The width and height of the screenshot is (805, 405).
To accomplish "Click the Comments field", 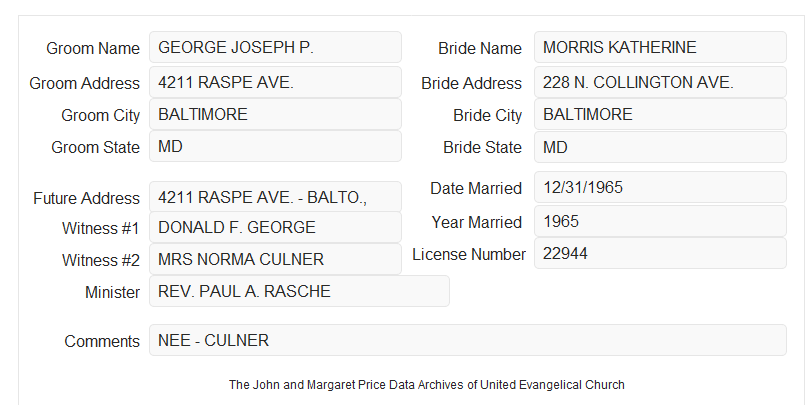I will pyautogui.click(x=468, y=340).
